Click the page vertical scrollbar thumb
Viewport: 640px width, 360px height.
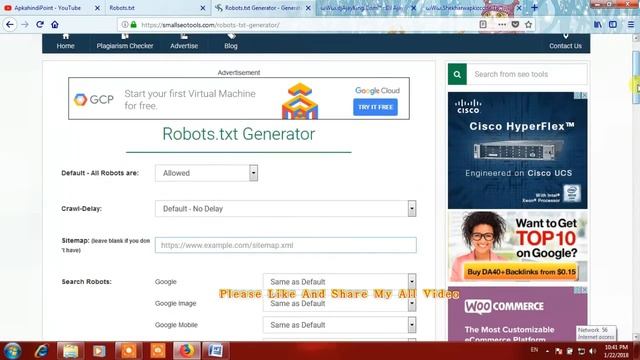(x=636, y=78)
